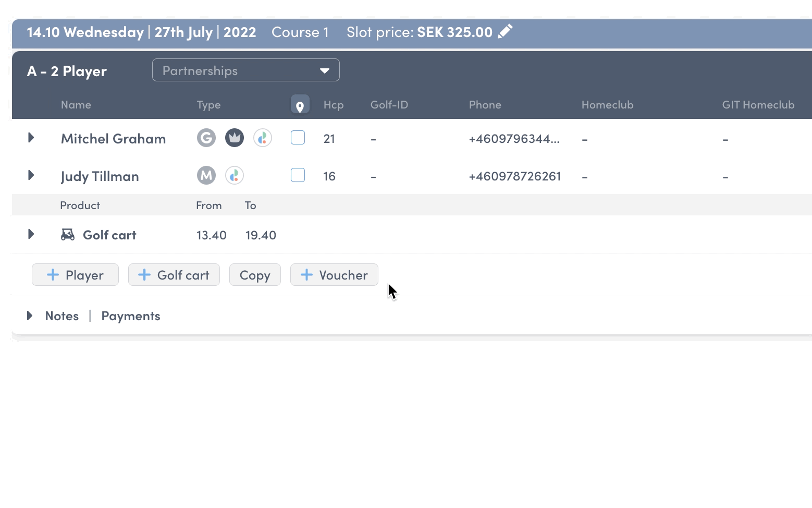Click the From column label
Viewport: 812px width, 508px height.
(x=209, y=205)
